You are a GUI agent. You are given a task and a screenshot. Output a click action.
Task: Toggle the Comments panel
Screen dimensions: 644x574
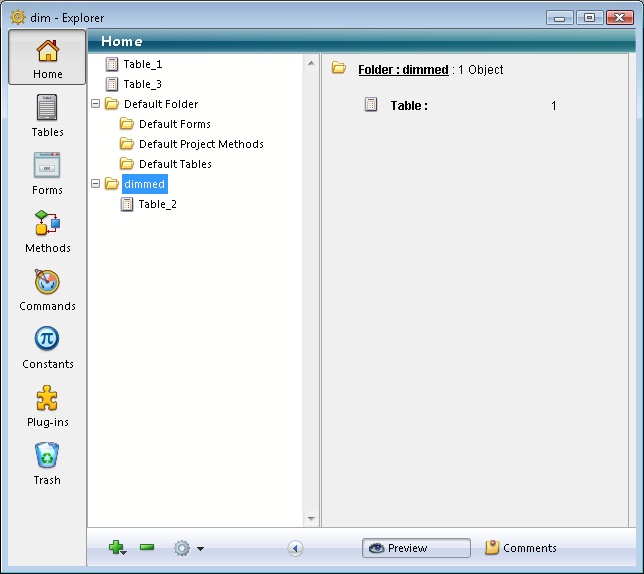521,548
